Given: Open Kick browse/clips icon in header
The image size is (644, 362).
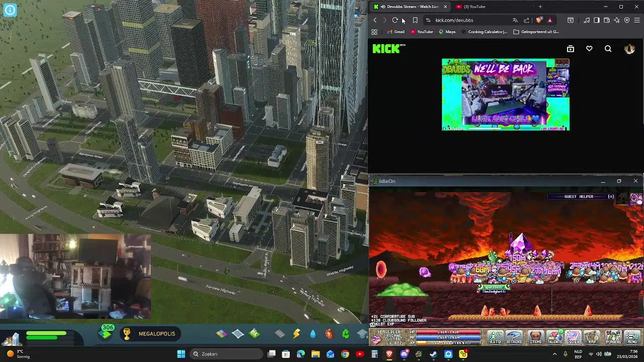Looking at the screenshot, I should pyautogui.click(x=571, y=49).
